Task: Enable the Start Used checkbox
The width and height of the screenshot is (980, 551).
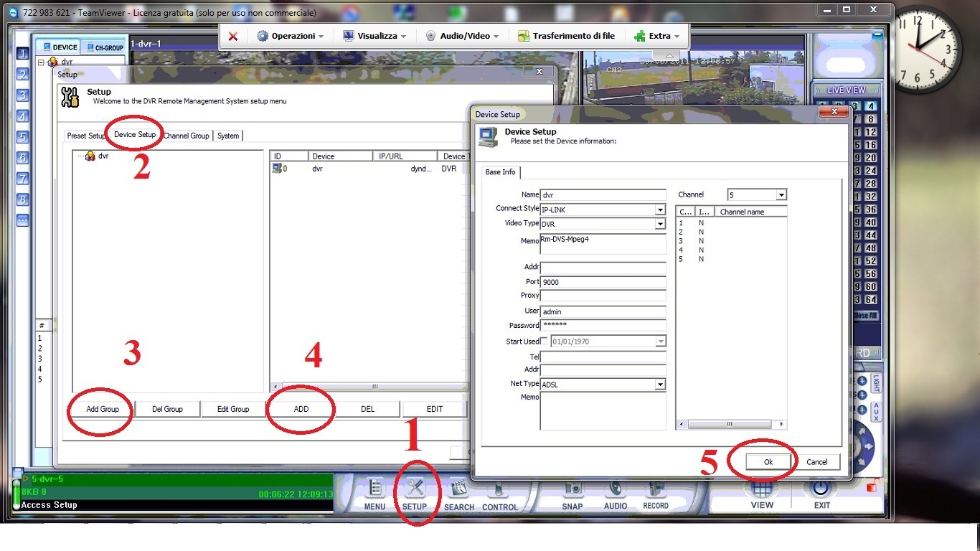Action: [x=544, y=342]
